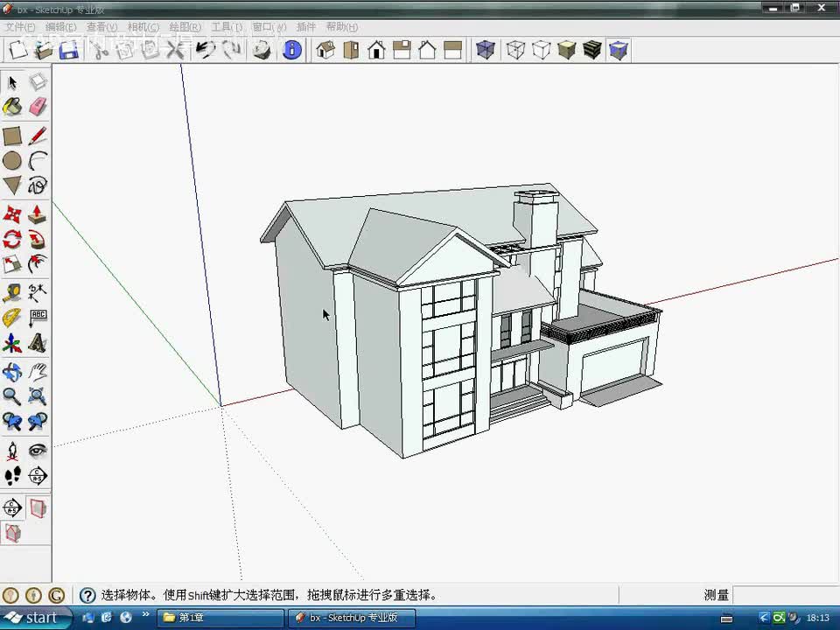Switch to Iso view house icon
The width and height of the screenshot is (840, 630).
pos(325,50)
